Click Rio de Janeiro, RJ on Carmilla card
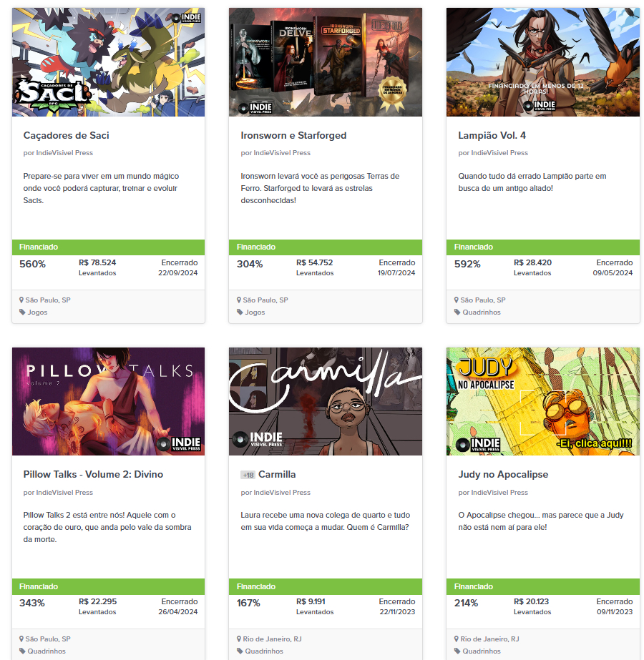This screenshot has height=660, width=644. (272, 639)
